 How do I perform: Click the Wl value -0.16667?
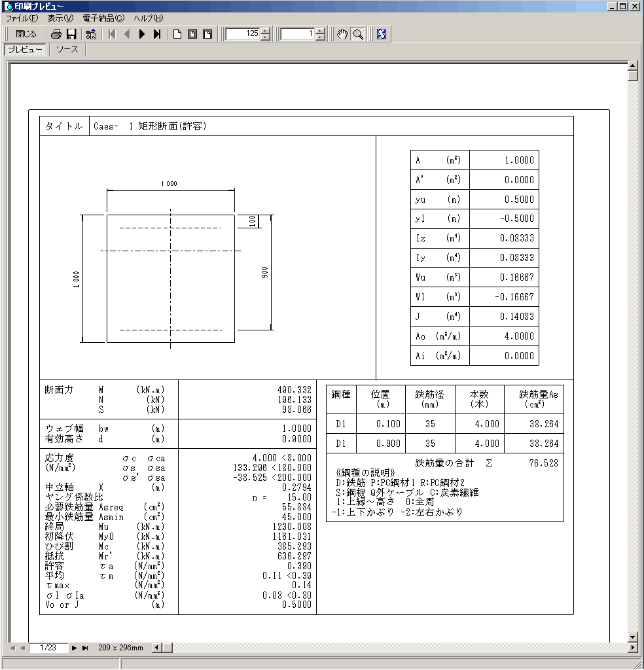click(514, 297)
